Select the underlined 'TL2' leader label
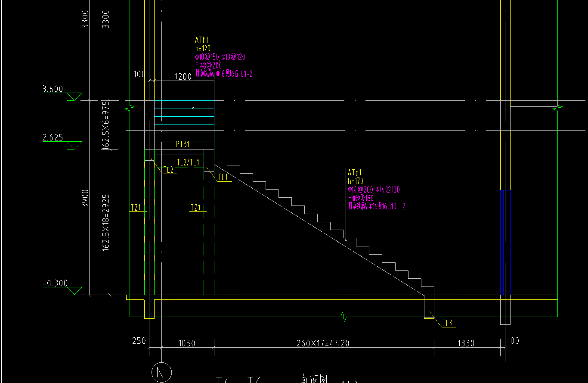The height and width of the screenshot is (383, 588). (x=168, y=170)
